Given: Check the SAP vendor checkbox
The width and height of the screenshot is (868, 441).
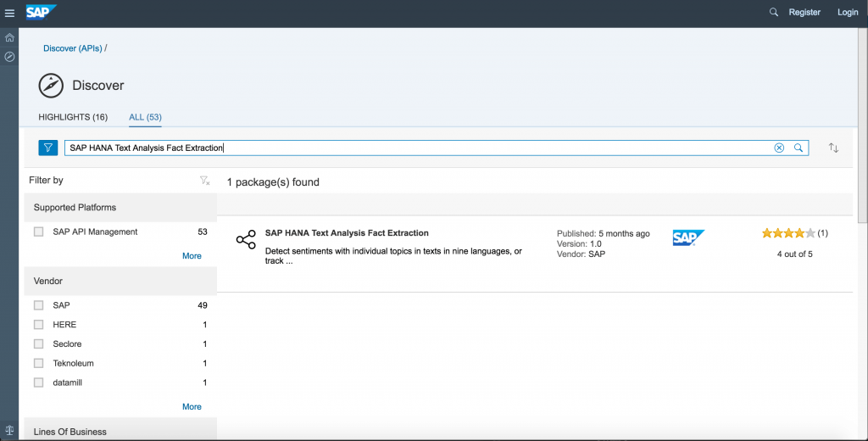Looking at the screenshot, I should click(x=39, y=305).
